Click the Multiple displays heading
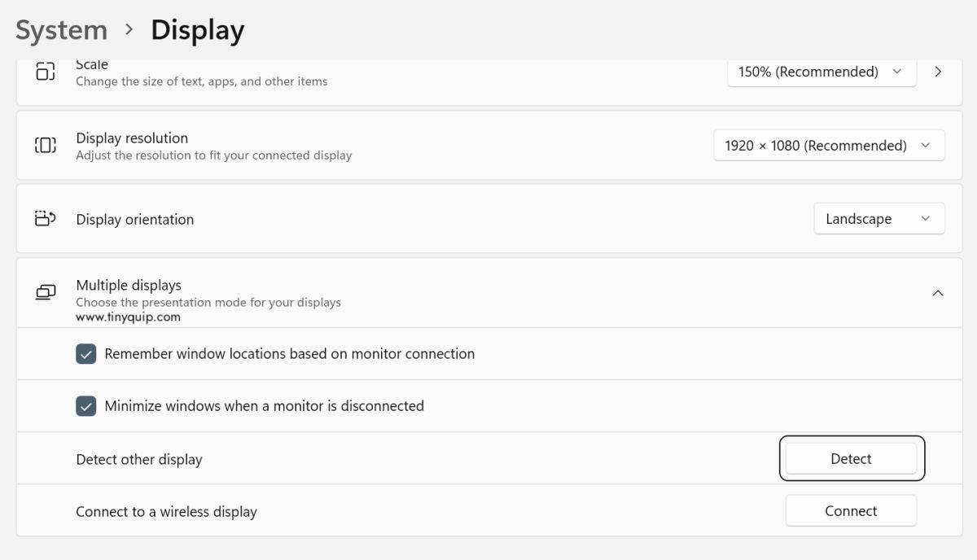Screen dimensions: 977x560 (129, 286)
